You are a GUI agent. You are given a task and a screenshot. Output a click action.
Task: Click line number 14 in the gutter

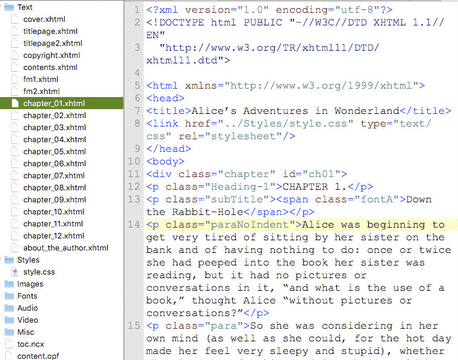[x=134, y=225]
